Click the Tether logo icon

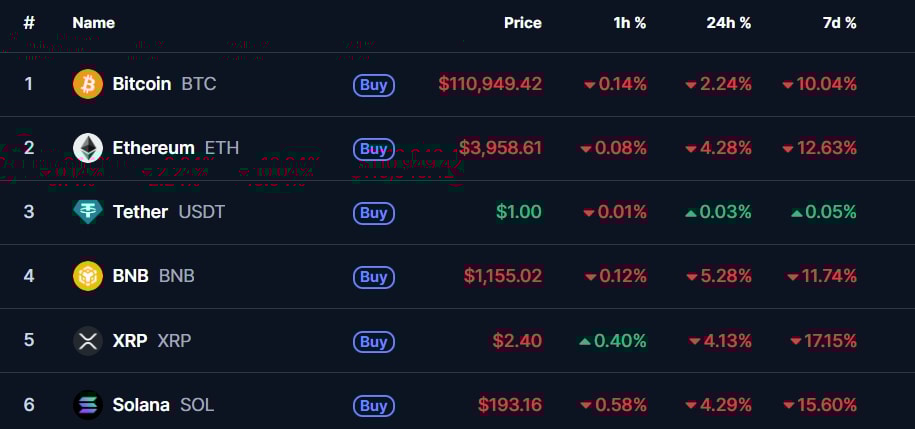(88, 212)
